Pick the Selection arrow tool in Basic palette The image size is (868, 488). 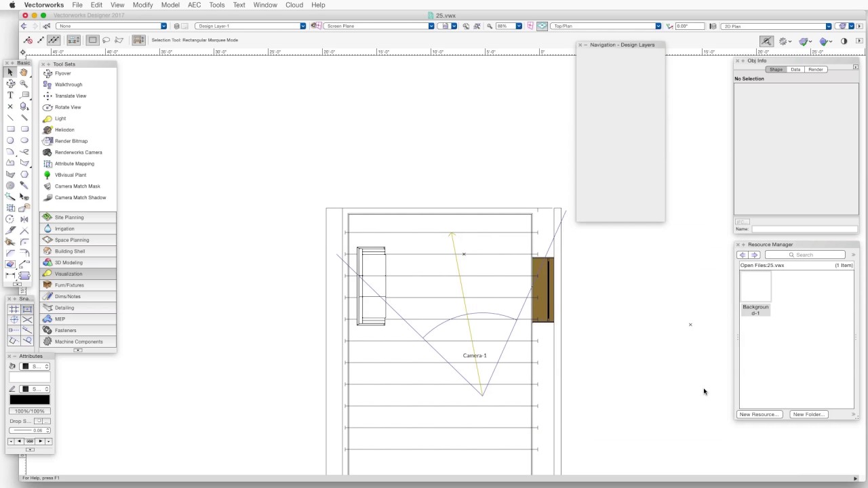[x=10, y=73]
